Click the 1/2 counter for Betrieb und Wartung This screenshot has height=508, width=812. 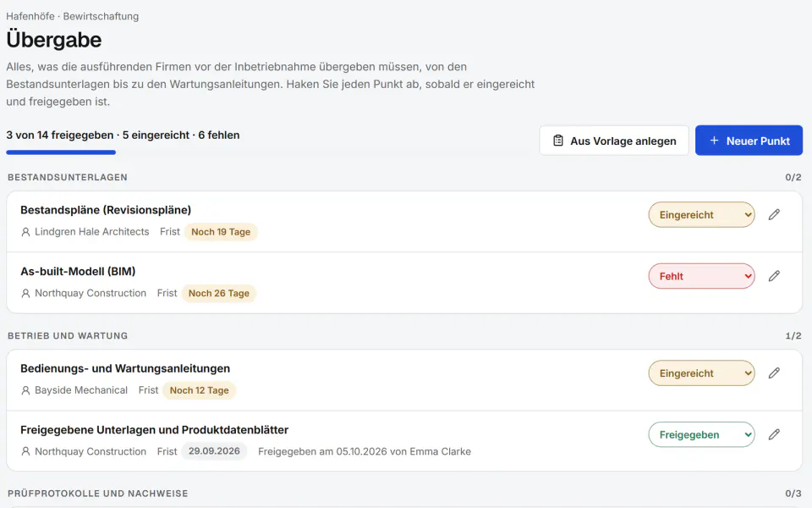(x=793, y=336)
